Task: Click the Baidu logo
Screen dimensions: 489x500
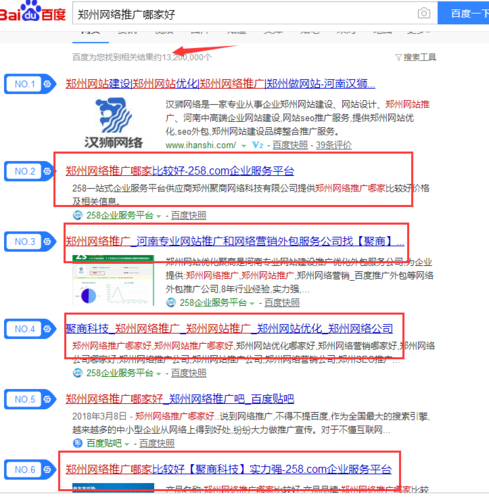Action: (x=33, y=12)
